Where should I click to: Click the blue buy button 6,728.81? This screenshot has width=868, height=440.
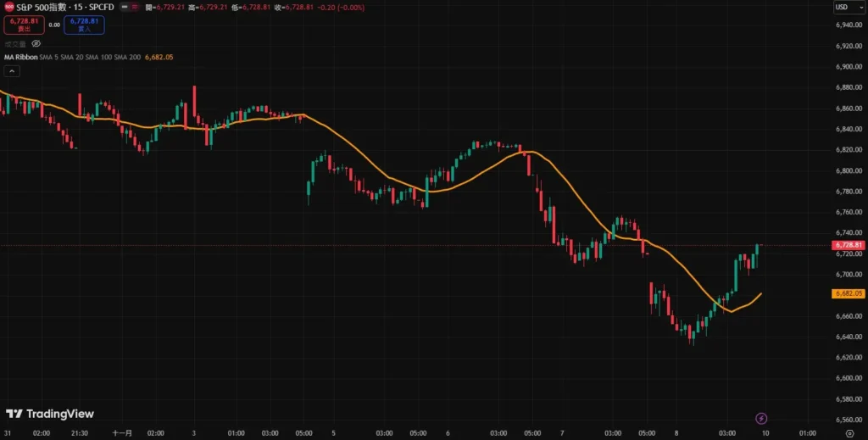pos(84,25)
